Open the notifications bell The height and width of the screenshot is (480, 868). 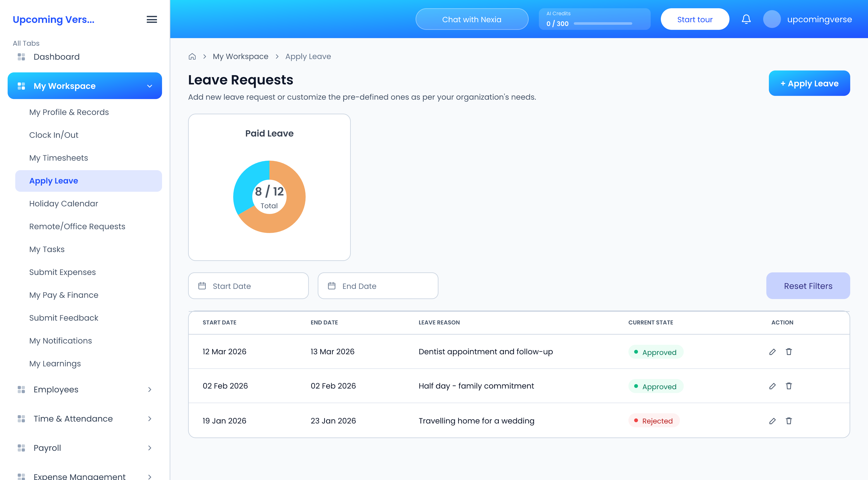point(746,19)
